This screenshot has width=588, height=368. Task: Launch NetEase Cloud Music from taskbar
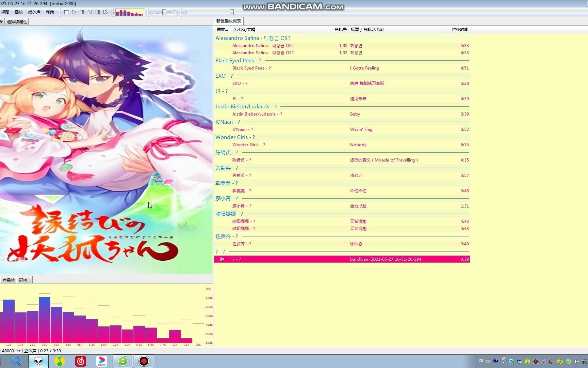[81, 361]
